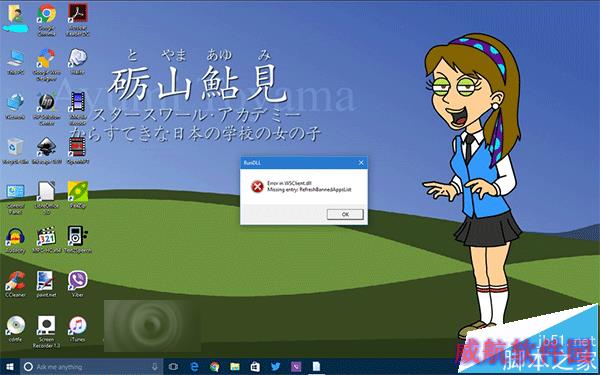Select the MPC-HC 321 media player shortcut

click(x=46, y=240)
